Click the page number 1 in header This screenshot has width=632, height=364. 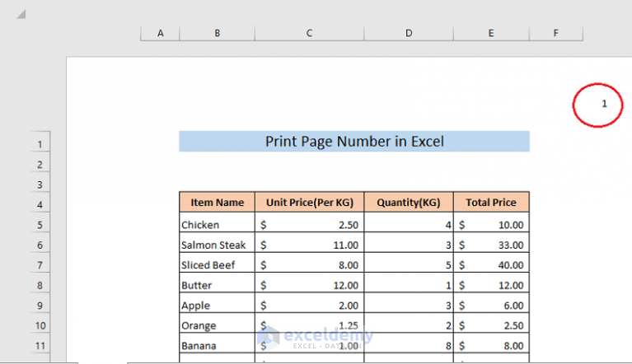click(x=604, y=104)
